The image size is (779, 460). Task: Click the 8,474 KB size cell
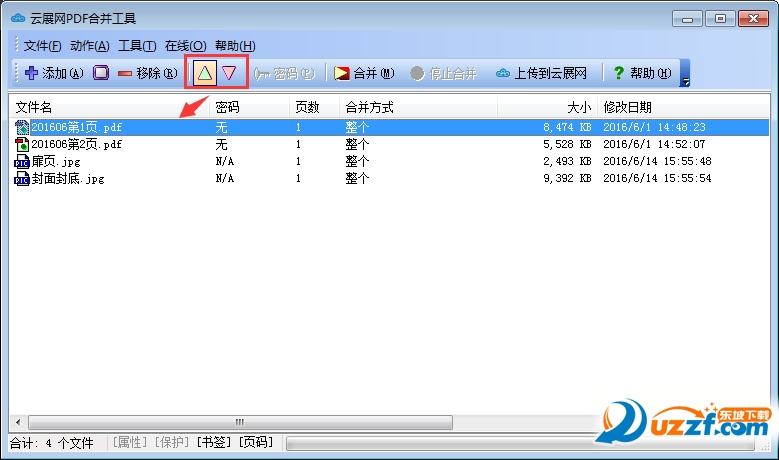click(567, 127)
